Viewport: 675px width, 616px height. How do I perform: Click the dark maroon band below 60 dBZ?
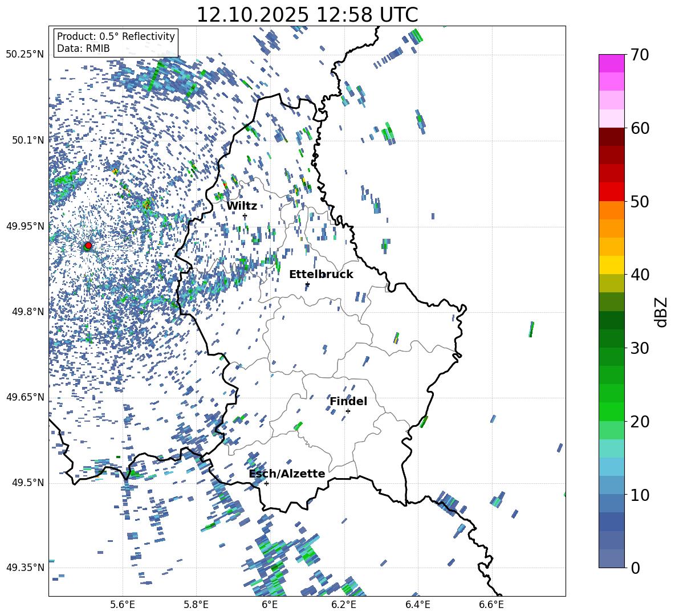coord(611,136)
